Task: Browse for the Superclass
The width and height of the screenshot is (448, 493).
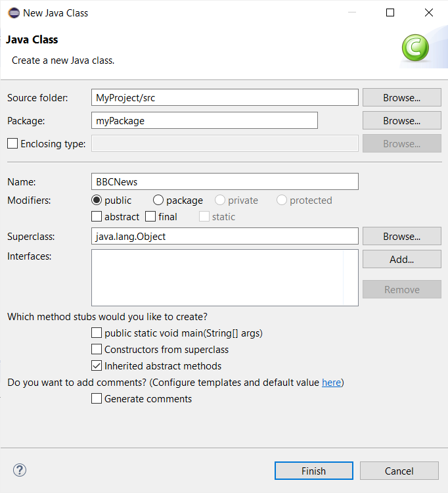Action: click(401, 237)
